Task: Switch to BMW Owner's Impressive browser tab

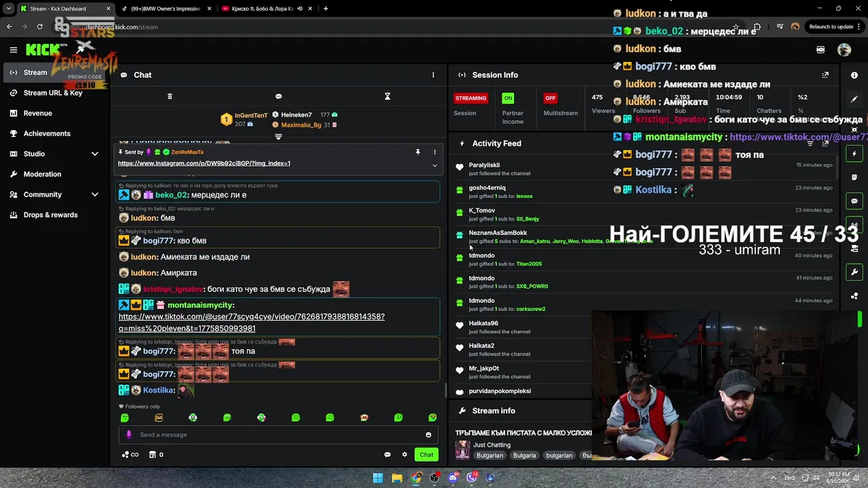Action: (166, 9)
